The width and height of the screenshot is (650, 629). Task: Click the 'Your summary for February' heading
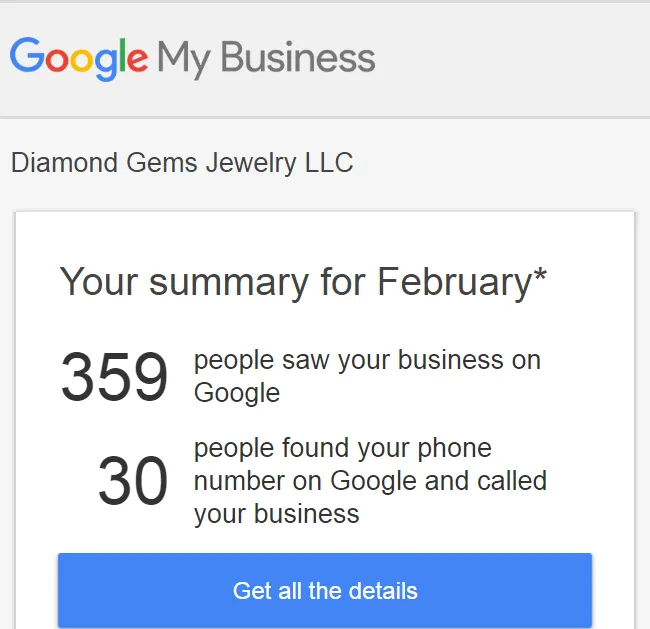coord(303,283)
